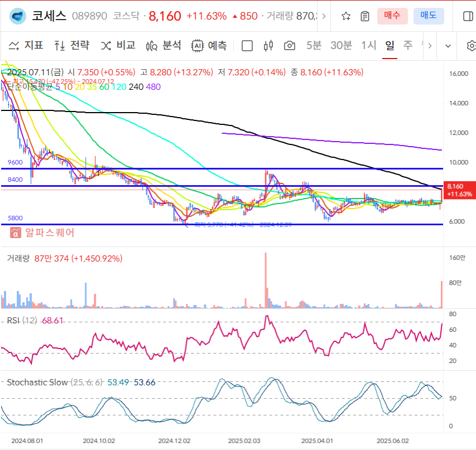
Task: Show more timeframes with right chevron
Action: pos(430,46)
